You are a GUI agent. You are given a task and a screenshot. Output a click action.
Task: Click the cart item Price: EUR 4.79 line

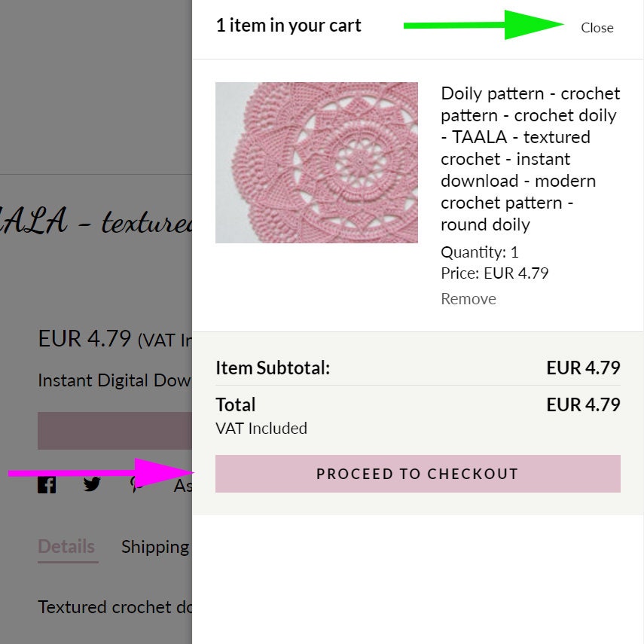495,273
